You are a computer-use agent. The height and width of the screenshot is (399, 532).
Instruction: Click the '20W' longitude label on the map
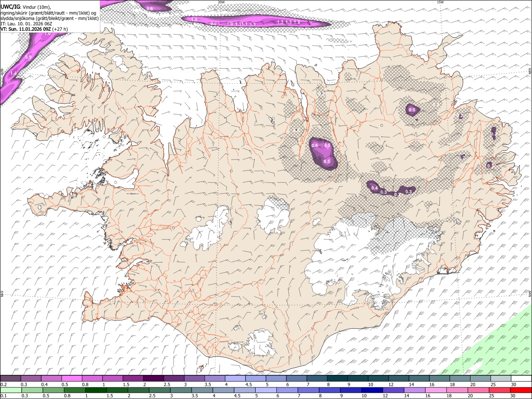pos(221,2)
